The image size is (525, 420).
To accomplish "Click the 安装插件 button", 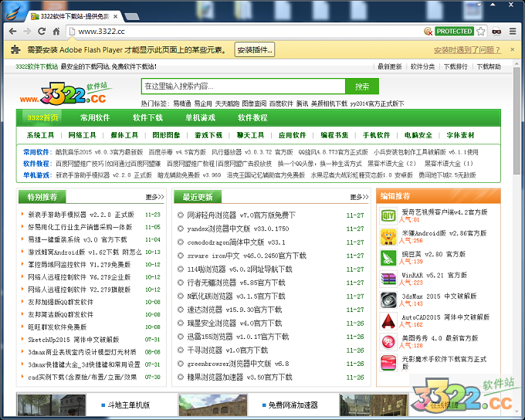I will [x=255, y=49].
